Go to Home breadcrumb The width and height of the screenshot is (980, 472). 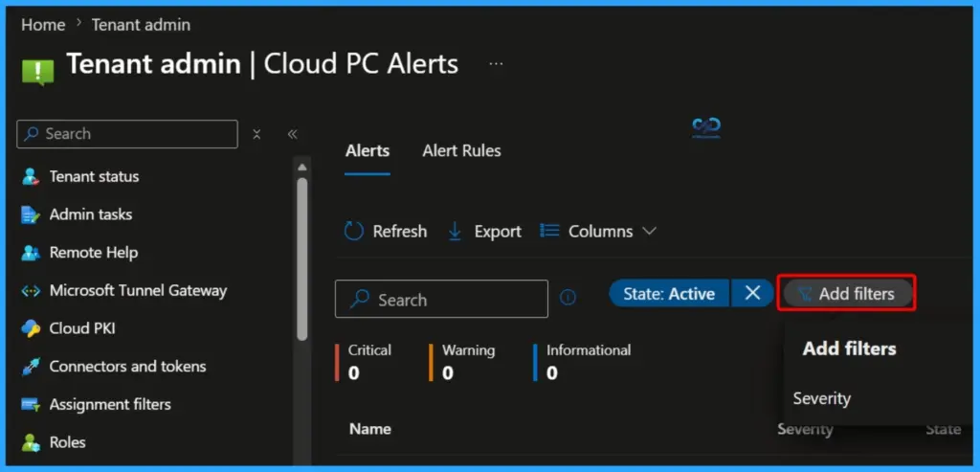point(43,25)
